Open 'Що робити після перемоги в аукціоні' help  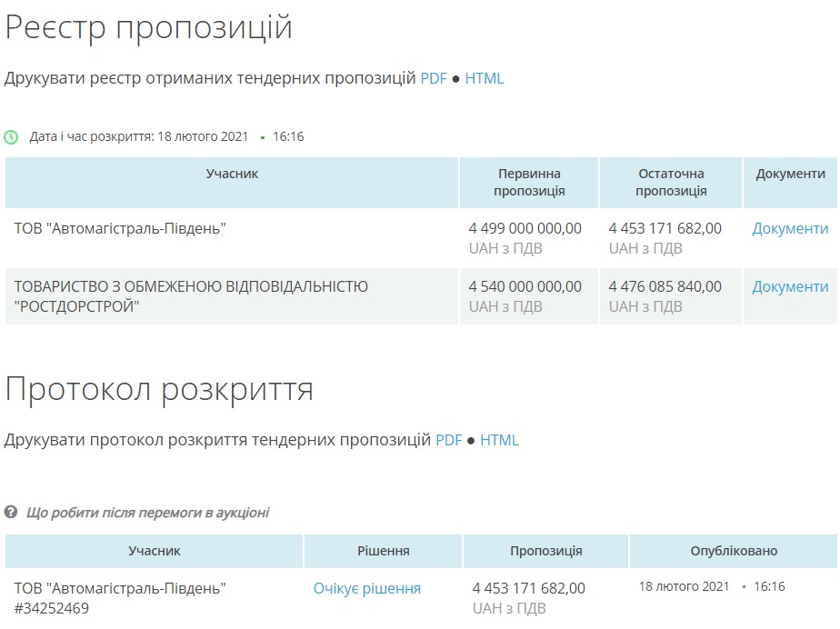point(147,513)
